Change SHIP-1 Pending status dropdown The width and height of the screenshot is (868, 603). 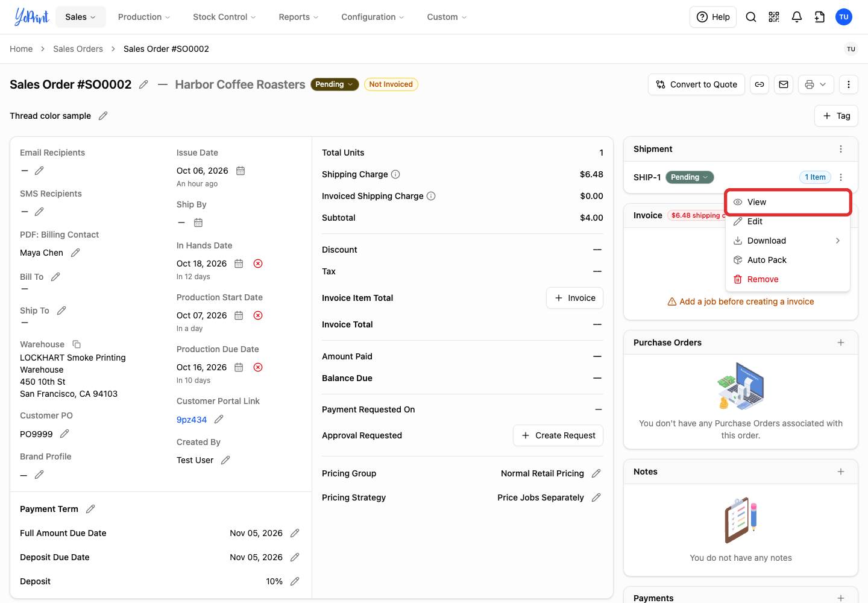coord(690,177)
